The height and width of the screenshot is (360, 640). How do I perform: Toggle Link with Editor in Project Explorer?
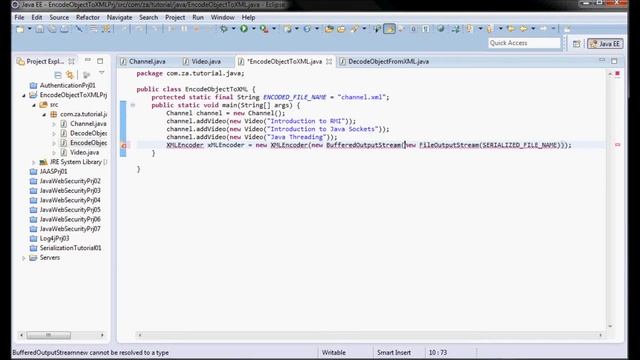tap(70, 75)
